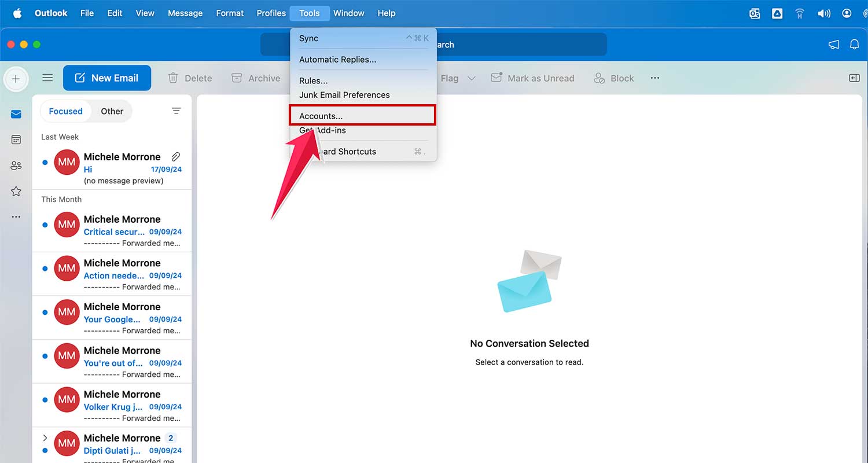Show Favorites using the star icon

pos(16,191)
